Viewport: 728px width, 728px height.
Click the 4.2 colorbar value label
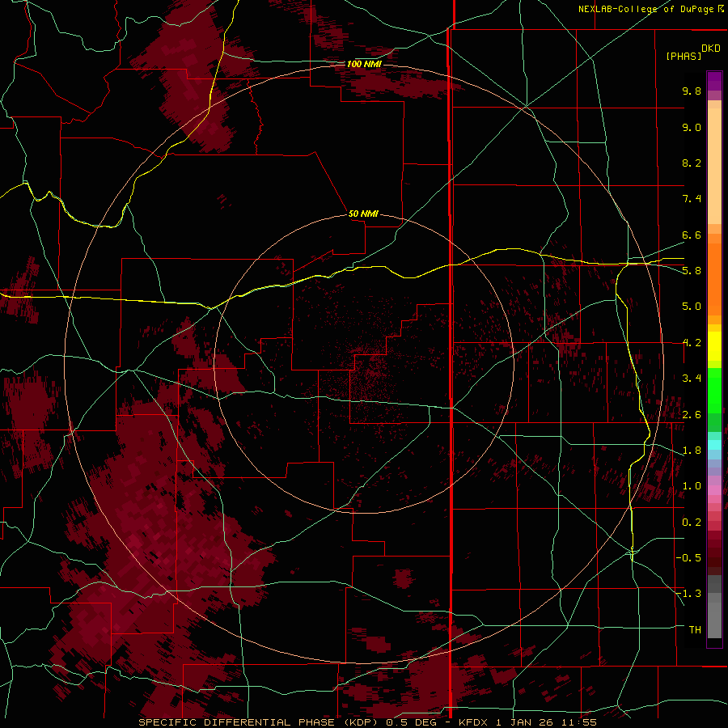[692, 343]
